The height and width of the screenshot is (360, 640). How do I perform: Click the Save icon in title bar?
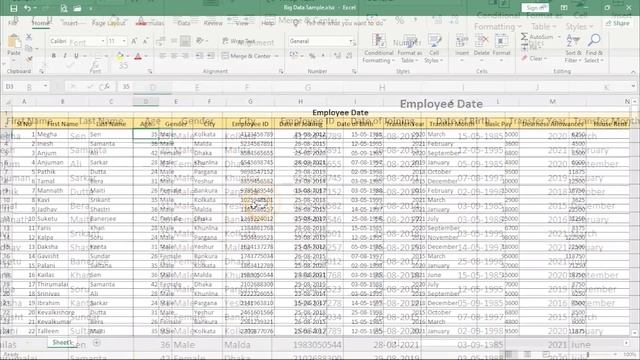pyautogui.click(x=13, y=8)
